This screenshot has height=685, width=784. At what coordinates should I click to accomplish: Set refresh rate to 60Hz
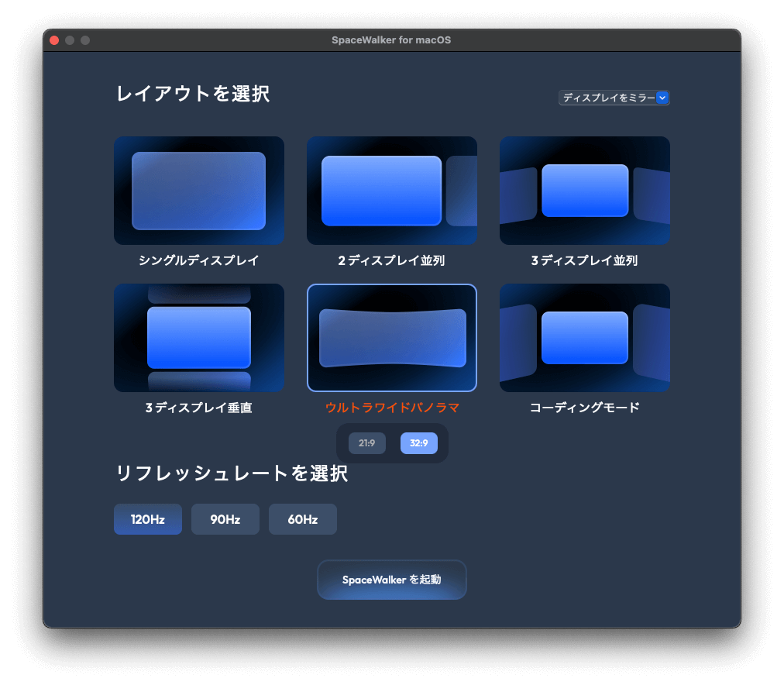coord(302,519)
